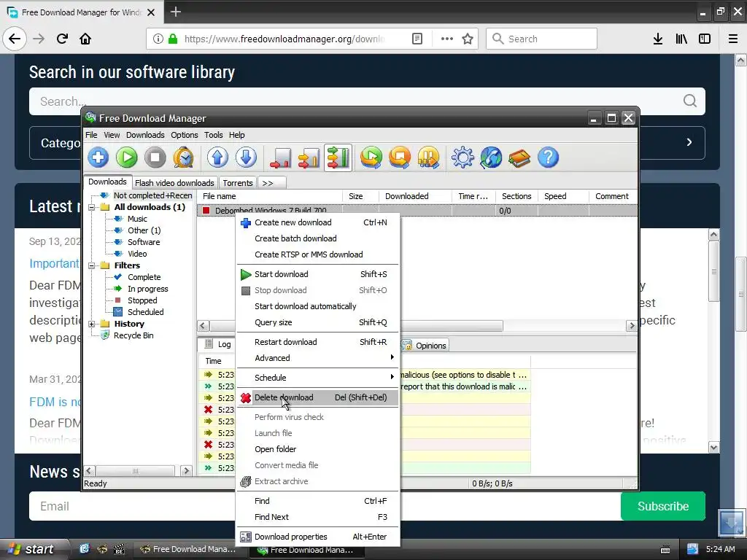Expand the Category dropdown chevron on the webpage

tap(689, 142)
